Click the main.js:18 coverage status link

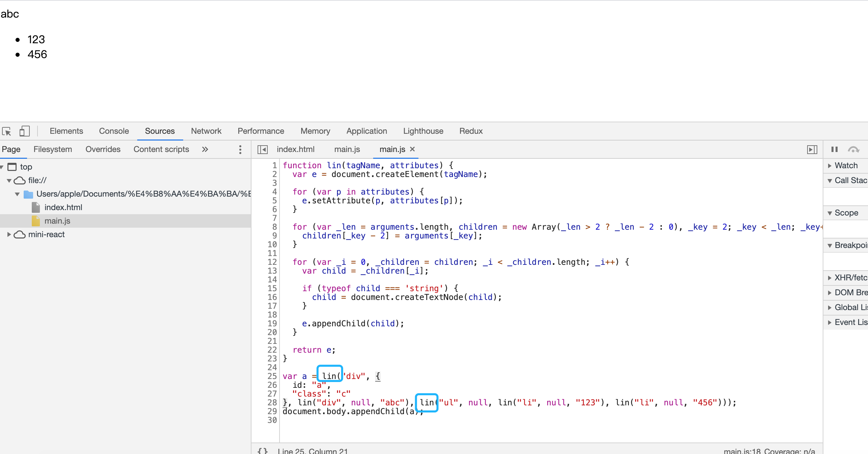click(742, 451)
